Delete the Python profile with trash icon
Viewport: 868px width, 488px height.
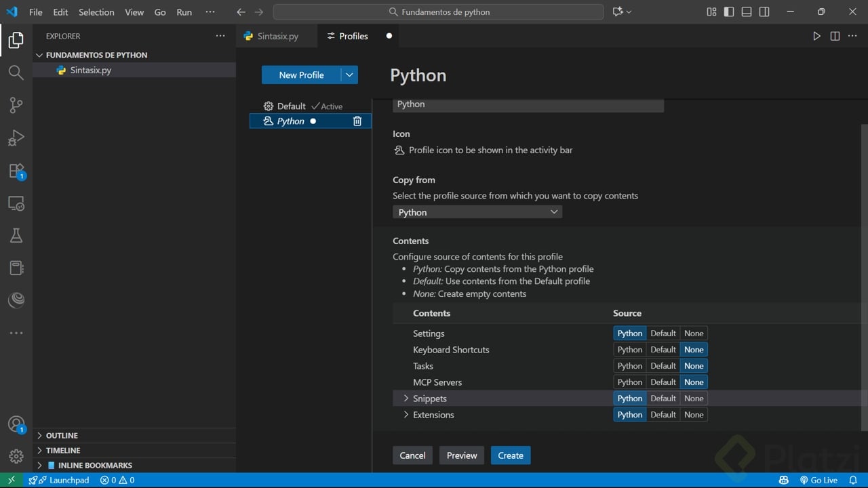click(357, 121)
